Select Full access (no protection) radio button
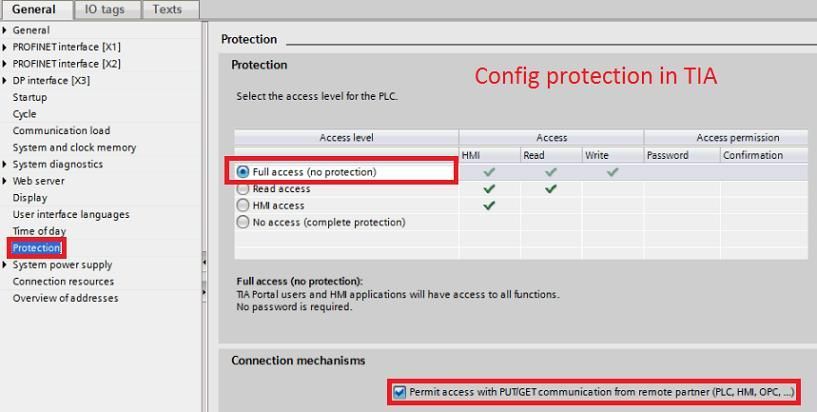 click(x=243, y=172)
